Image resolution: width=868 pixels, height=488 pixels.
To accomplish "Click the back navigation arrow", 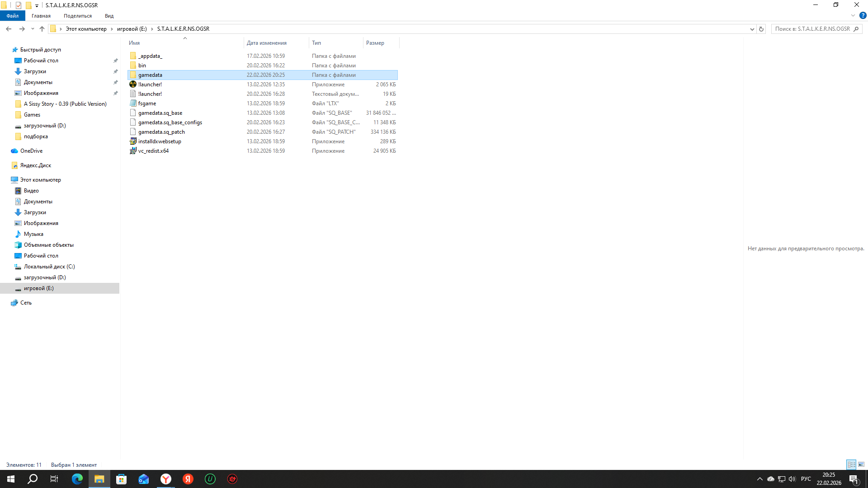I will point(9,29).
